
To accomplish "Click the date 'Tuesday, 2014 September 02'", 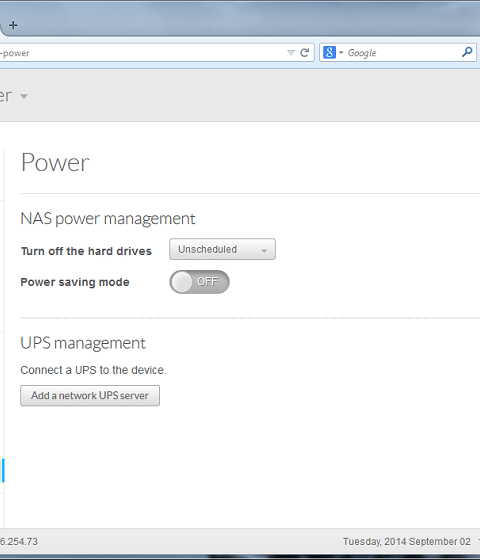I will pos(407,542).
